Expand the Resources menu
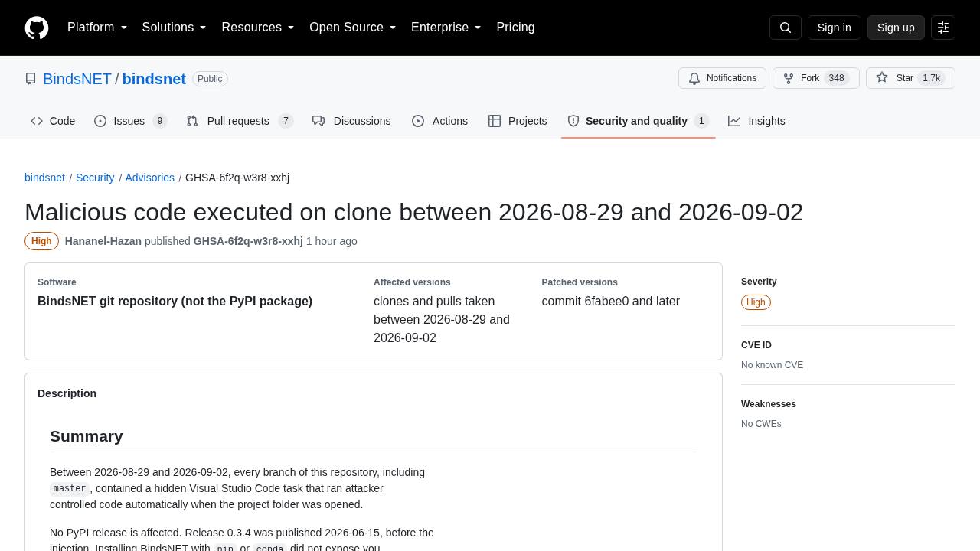 pos(258,28)
